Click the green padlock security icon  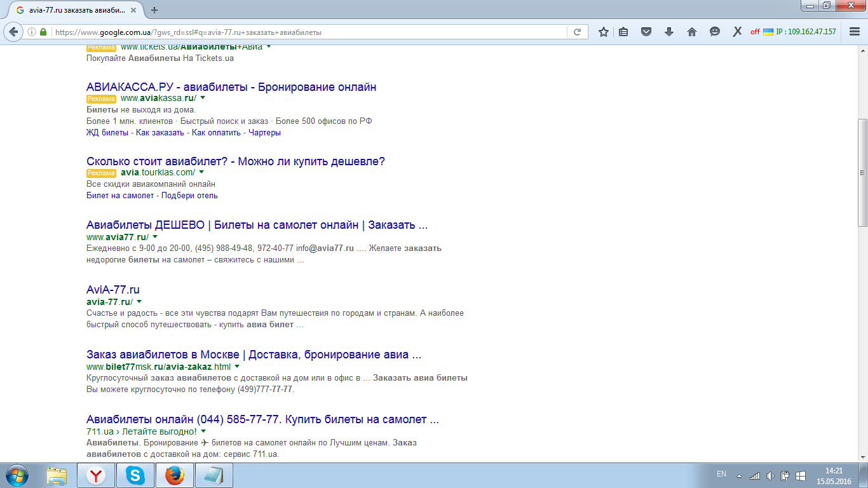tap(43, 32)
